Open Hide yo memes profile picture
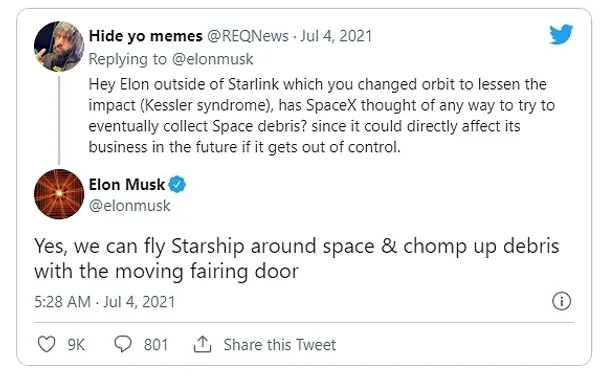 click(x=59, y=46)
